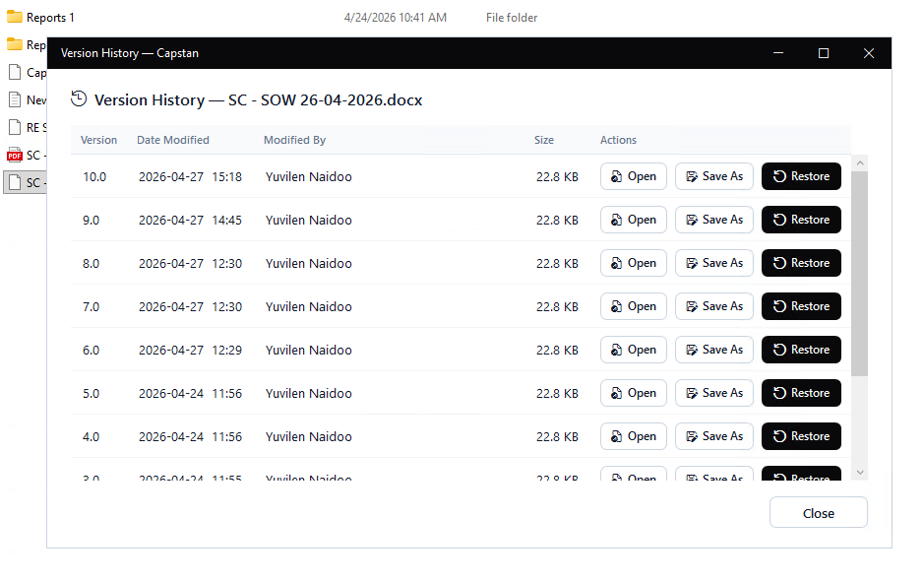Select the Reports 1 folder icon
The width and height of the screenshot is (924, 582).
click(x=15, y=18)
